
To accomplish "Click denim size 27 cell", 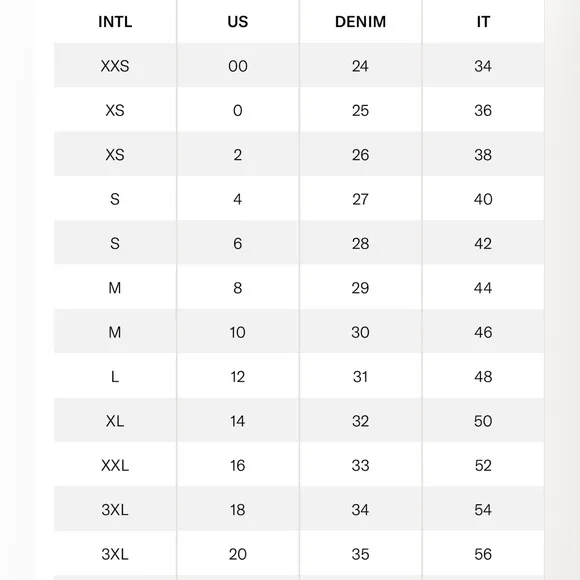I will 360,199.
